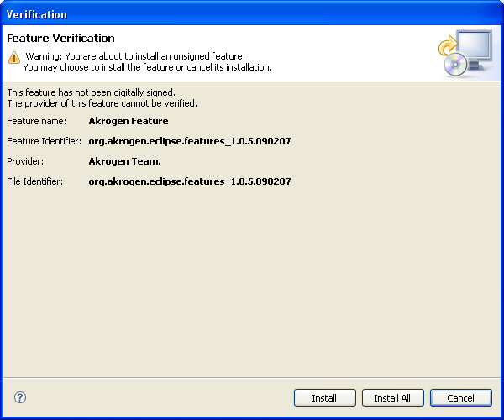504x420 pixels.
Task: Open the help question mark icon
Action: pyautogui.click(x=20, y=397)
